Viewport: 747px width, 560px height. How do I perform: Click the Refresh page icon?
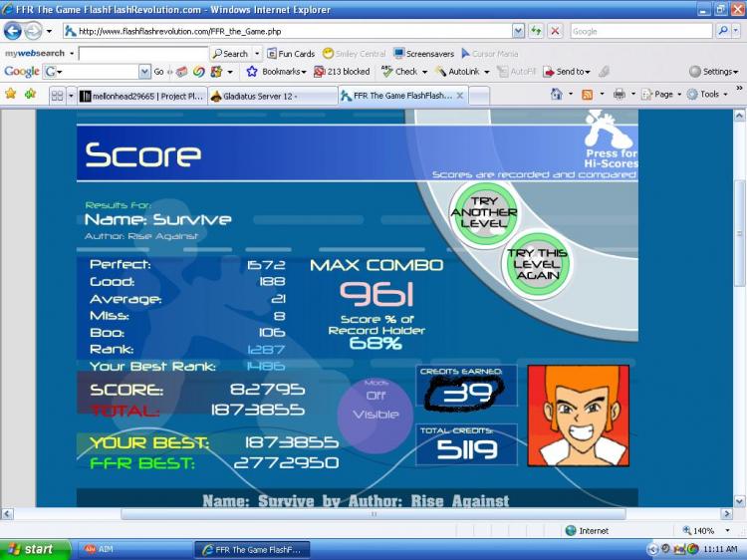coord(537,31)
